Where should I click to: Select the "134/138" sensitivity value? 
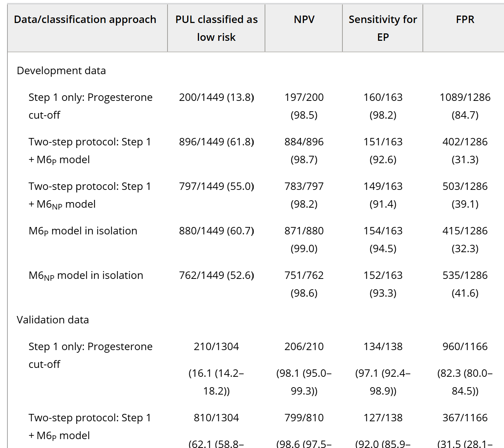tap(383, 347)
